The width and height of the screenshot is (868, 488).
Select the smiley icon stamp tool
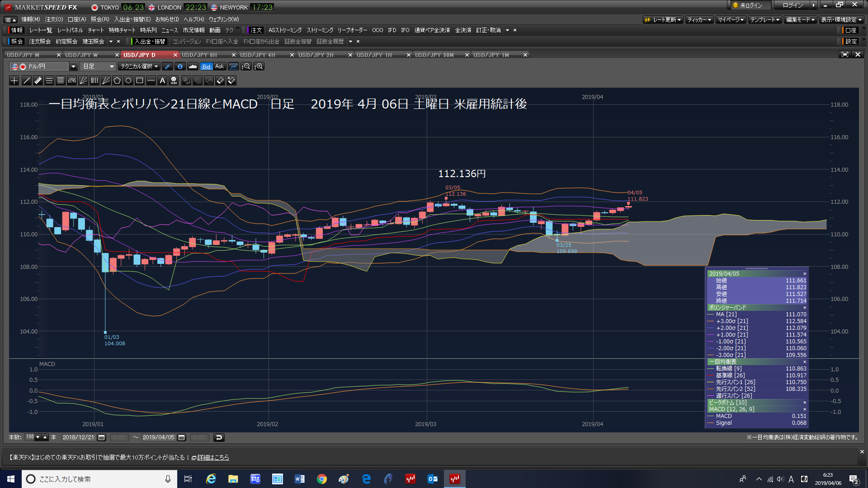[174, 80]
